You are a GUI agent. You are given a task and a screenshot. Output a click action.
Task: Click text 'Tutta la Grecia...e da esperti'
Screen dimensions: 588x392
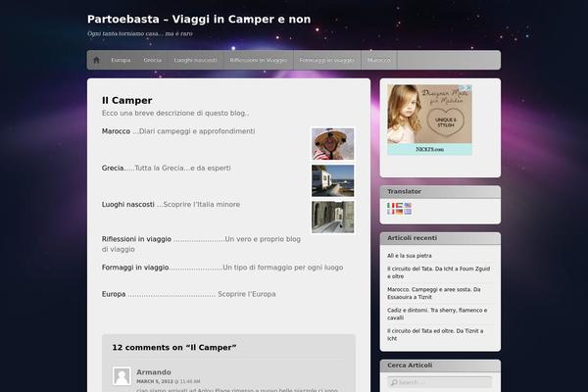click(182, 168)
